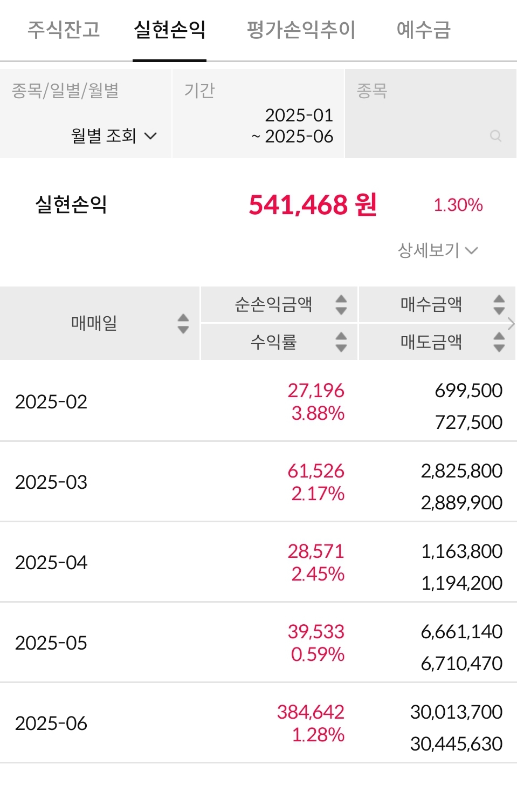Open the 월별 조회 dropdown

(114, 135)
